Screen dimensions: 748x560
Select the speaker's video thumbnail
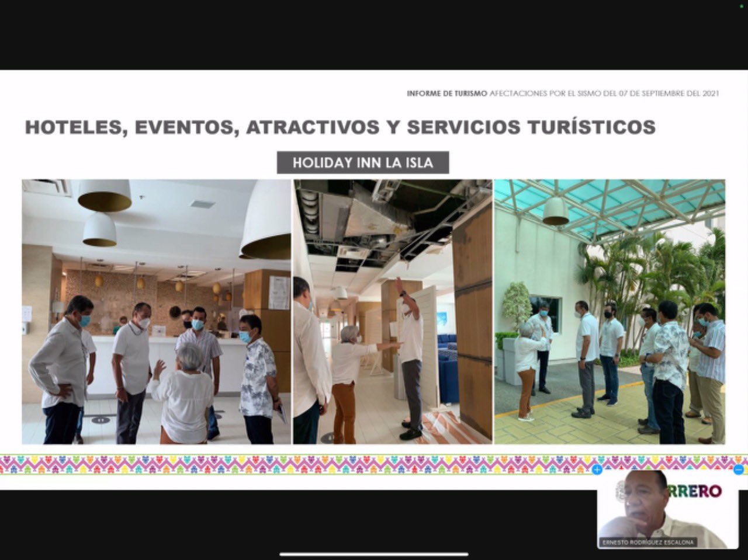coord(668,510)
